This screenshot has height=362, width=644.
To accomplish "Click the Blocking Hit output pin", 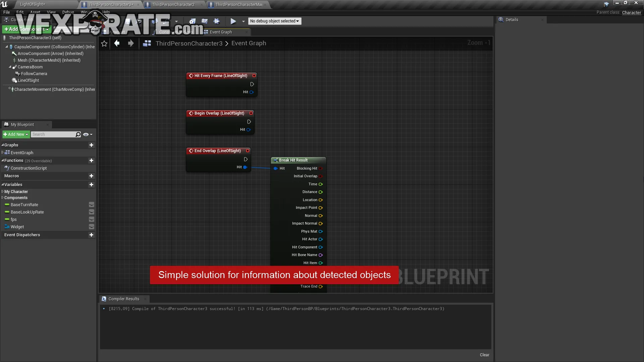I will [321, 169].
